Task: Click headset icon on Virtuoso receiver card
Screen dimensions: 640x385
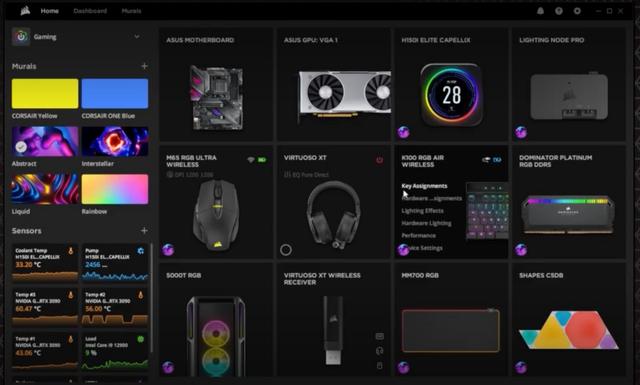Action: click(380, 351)
